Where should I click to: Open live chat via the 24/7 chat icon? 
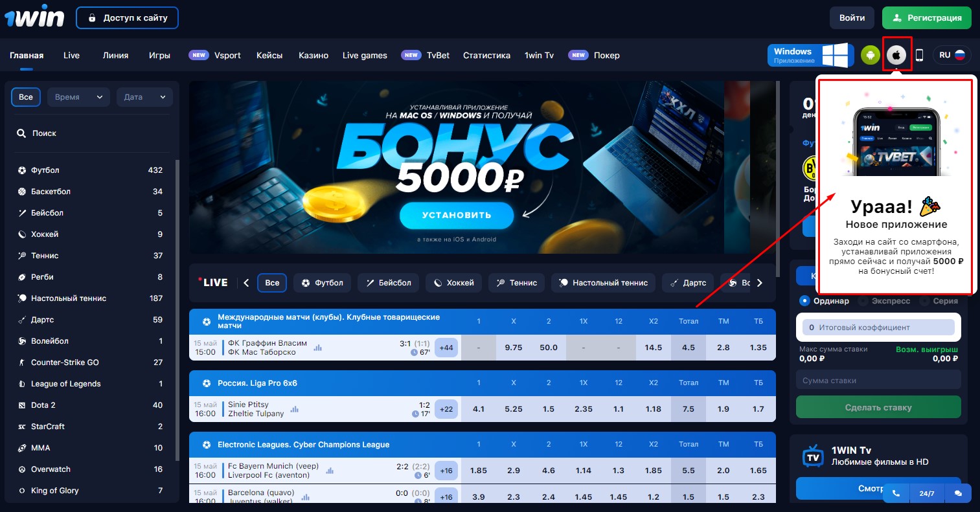point(959,493)
